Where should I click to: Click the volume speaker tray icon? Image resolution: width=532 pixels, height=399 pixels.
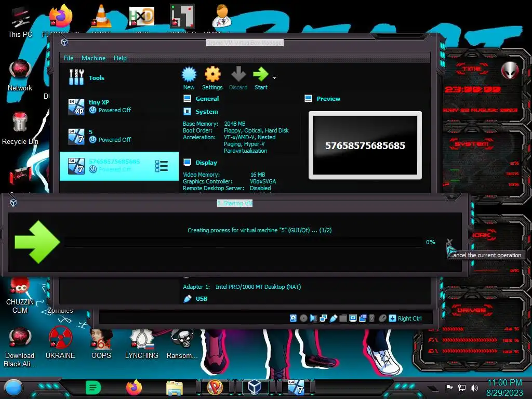(x=474, y=388)
